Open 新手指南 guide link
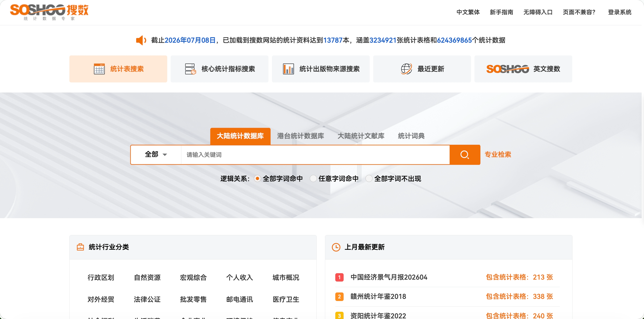This screenshot has height=319, width=644. tap(501, 12)
